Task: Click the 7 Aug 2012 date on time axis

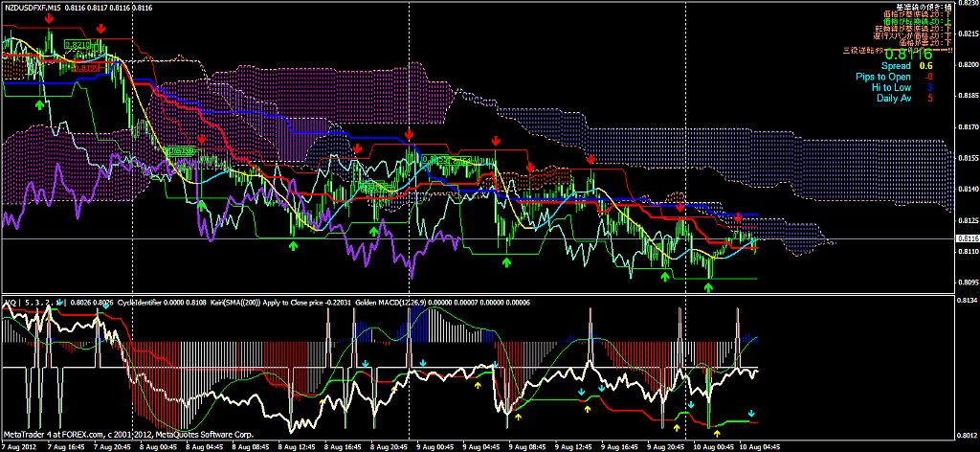Action: (x=21, y=446)
